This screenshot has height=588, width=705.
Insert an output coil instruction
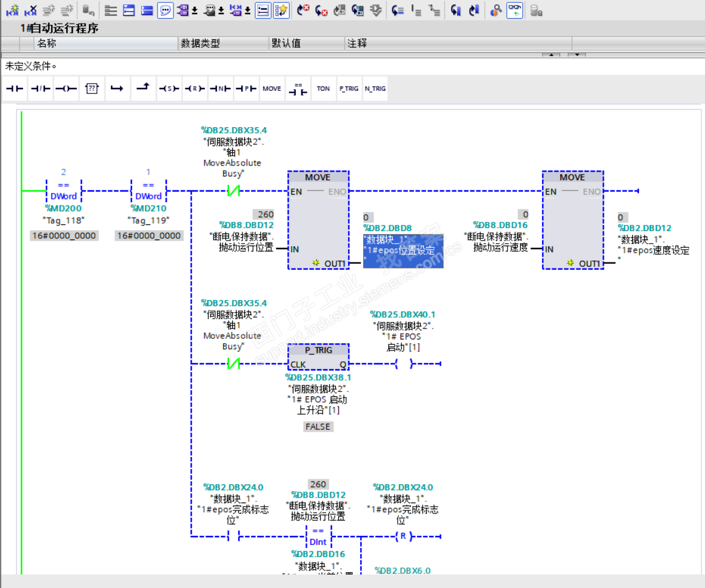[65, 89]
